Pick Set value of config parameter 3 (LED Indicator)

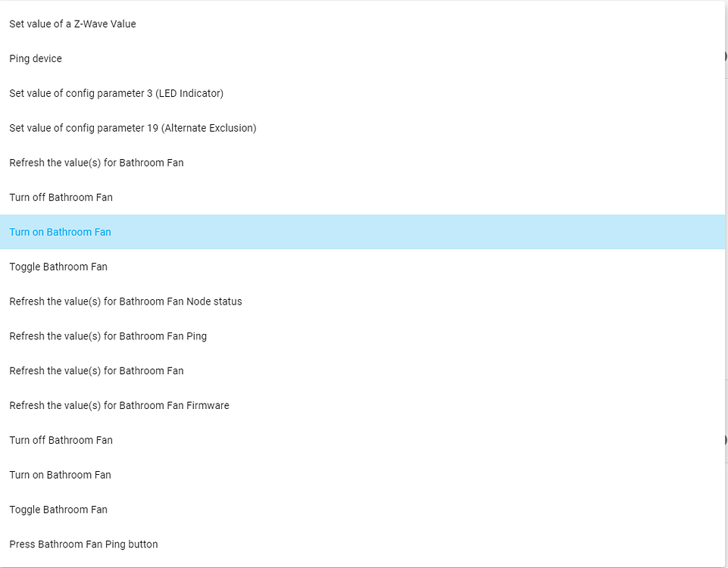[116, 93]
